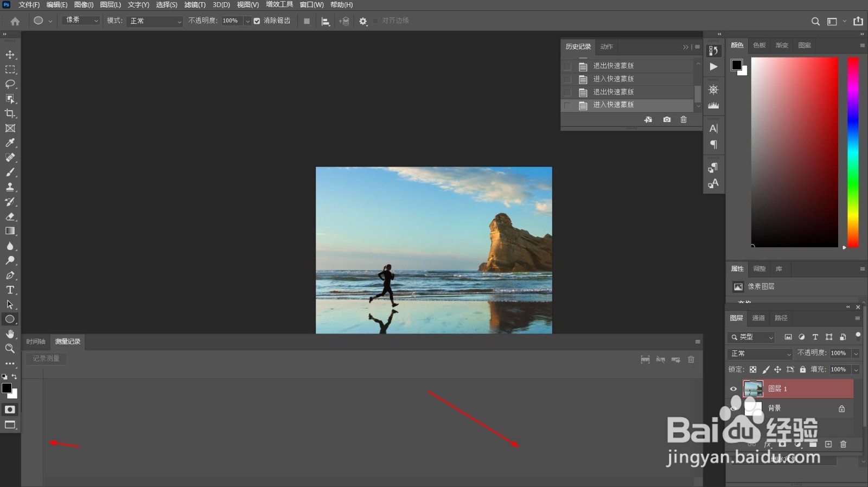Image resolution: width=868 pixels, height=487 pixels.
Task: Toggle visibility of 图层 1 layer
Action: coord(733,389)
